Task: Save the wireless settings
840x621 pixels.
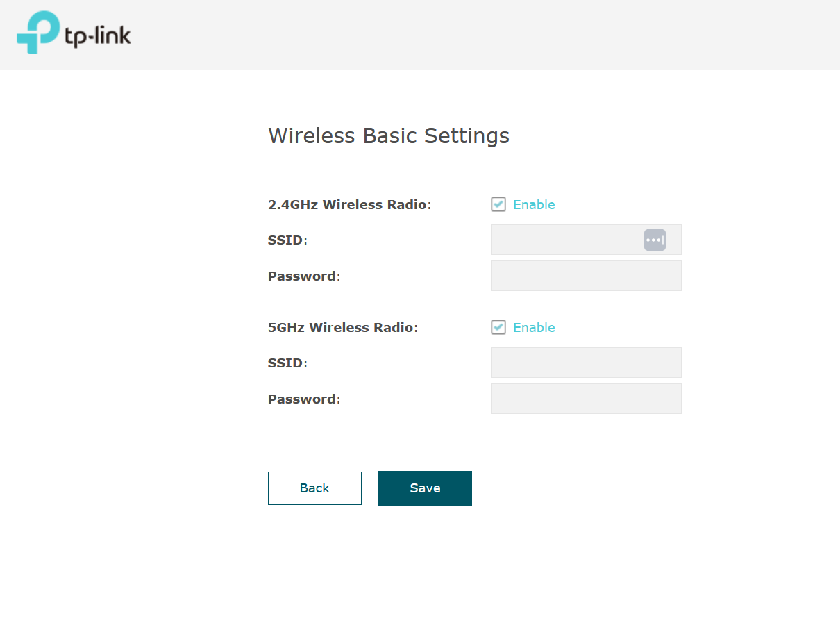Action: coord(425,488)
